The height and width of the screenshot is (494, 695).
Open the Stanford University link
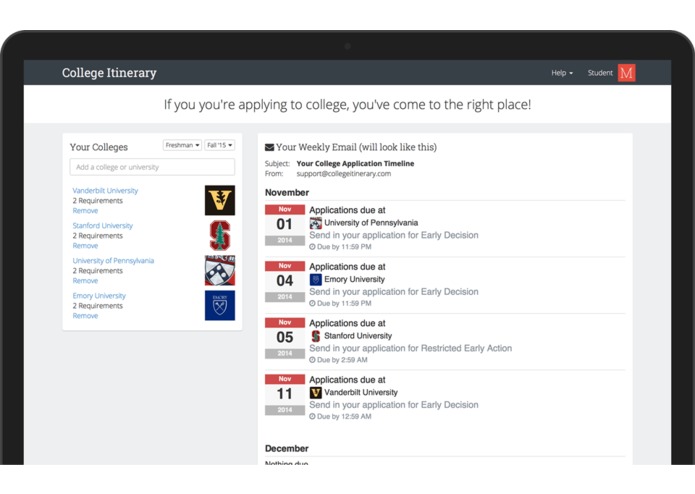pos(102,226)
